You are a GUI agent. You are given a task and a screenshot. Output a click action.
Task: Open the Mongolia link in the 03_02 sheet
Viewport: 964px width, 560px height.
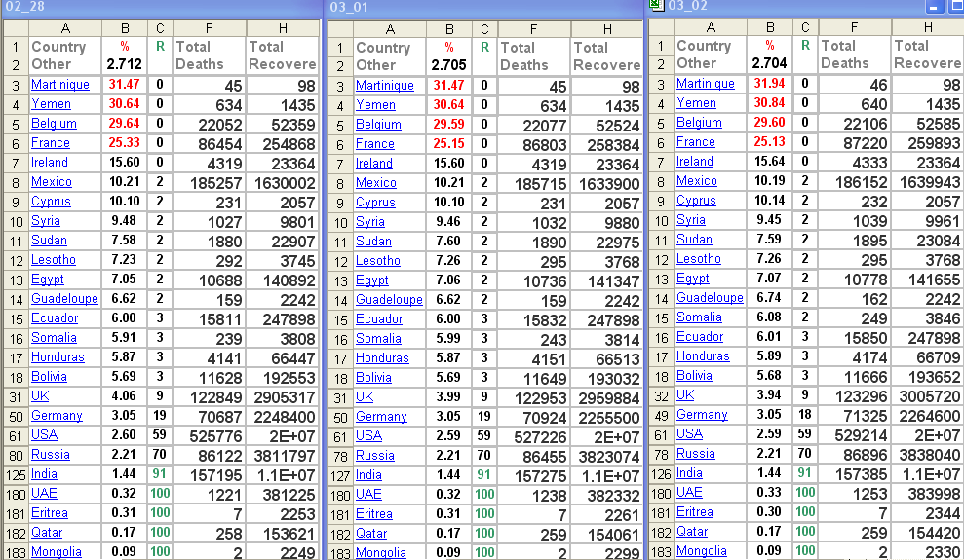point(702,551)
